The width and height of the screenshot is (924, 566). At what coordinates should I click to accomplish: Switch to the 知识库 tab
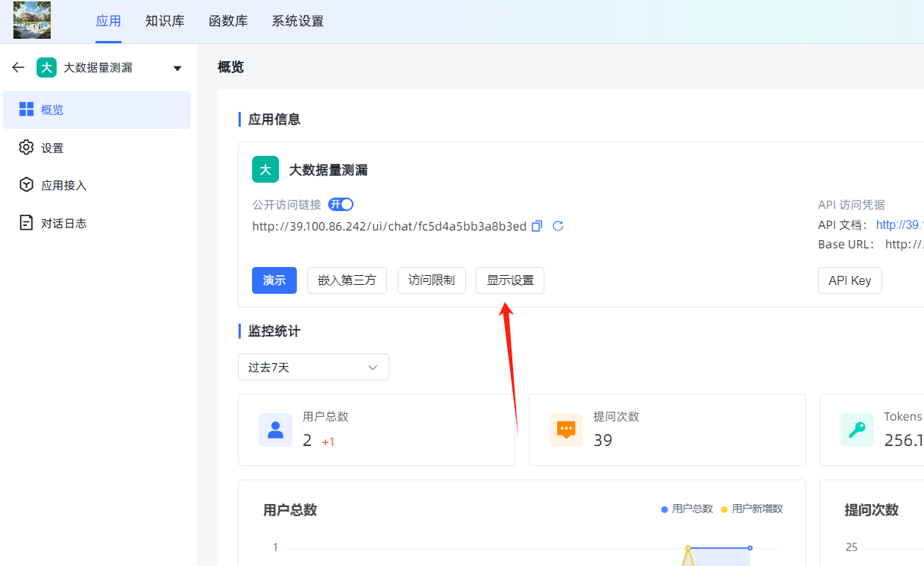click(165, 21)
